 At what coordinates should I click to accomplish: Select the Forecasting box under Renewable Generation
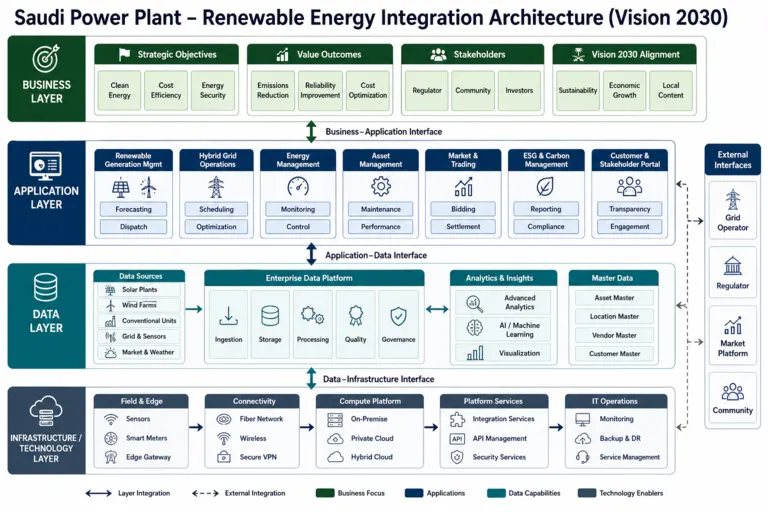(133, 209)
